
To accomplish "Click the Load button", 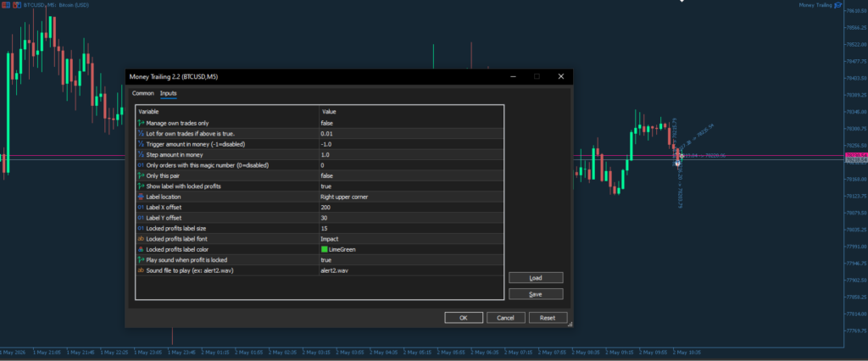I will 536,278.
